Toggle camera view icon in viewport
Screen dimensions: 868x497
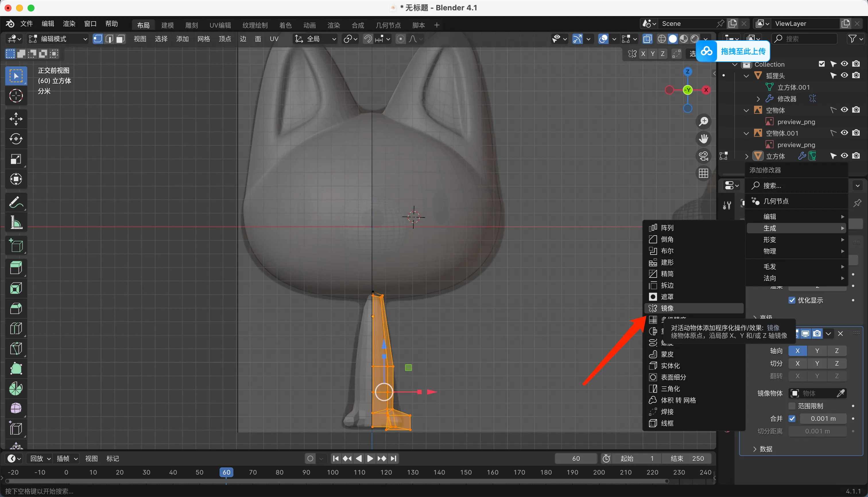coord(703,156)
